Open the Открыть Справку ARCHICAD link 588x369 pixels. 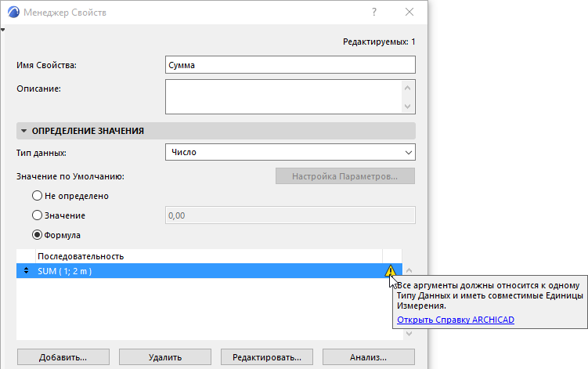click(456, 320)
